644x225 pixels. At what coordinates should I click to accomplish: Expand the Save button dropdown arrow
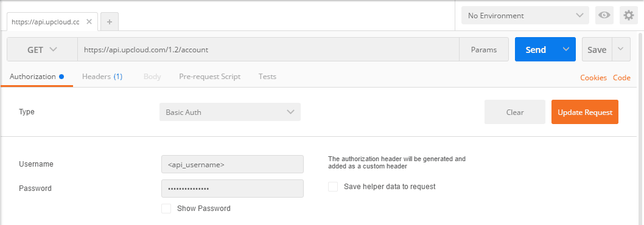tap(621, 49)
